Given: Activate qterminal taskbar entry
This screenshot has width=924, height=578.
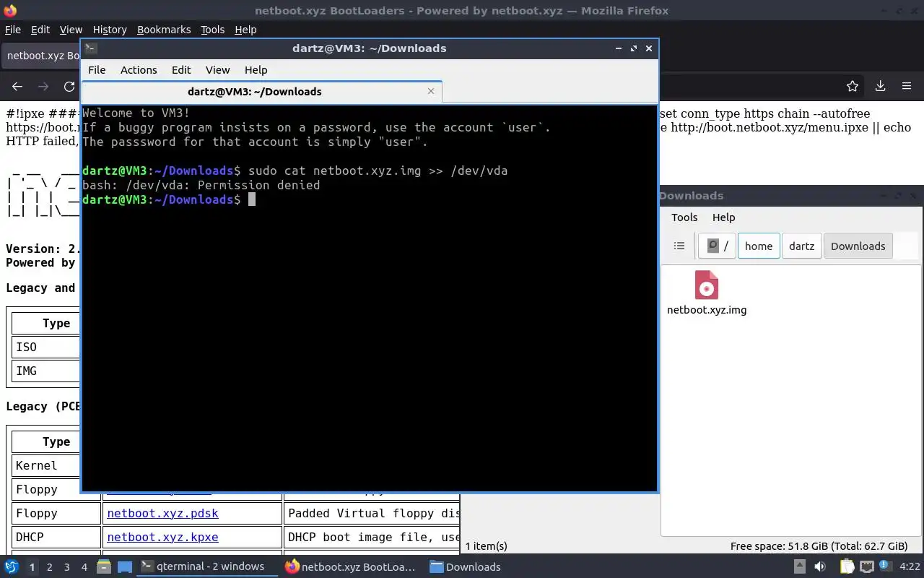Looking at the screenshot, I should pyautogui.click(x=207, y=566).
